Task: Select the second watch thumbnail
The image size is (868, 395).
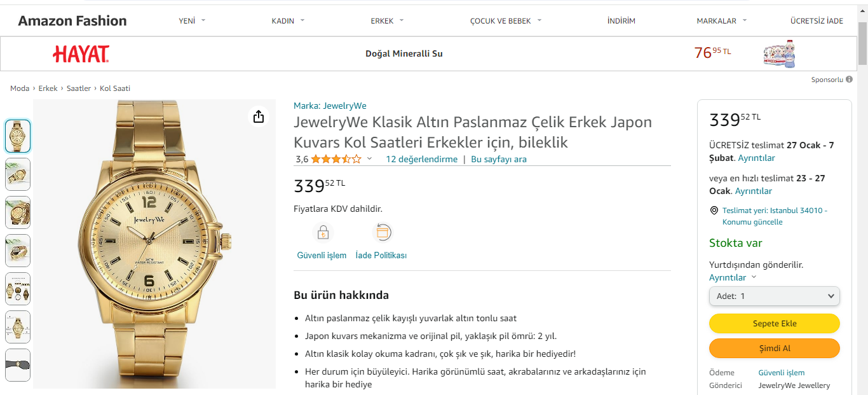Action: click(18, 174)
